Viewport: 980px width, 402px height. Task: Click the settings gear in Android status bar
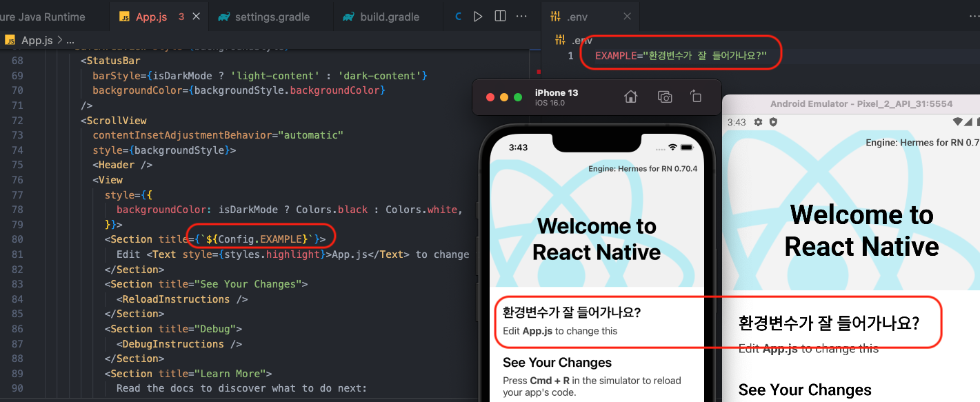(758, 122)
